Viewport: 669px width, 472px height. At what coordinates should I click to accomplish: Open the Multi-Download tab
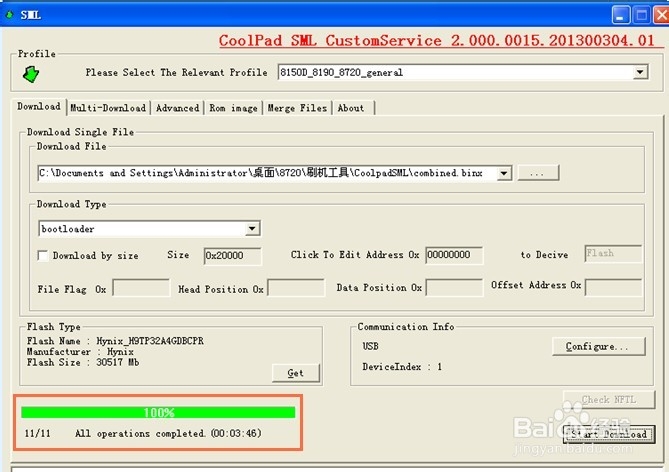[108, 108]
